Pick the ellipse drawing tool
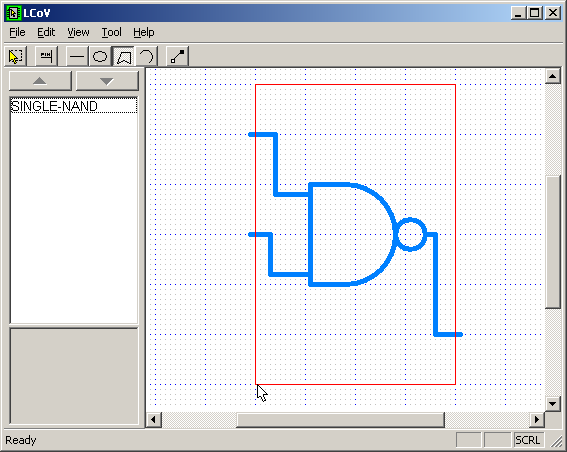 [x=100, y=56]
